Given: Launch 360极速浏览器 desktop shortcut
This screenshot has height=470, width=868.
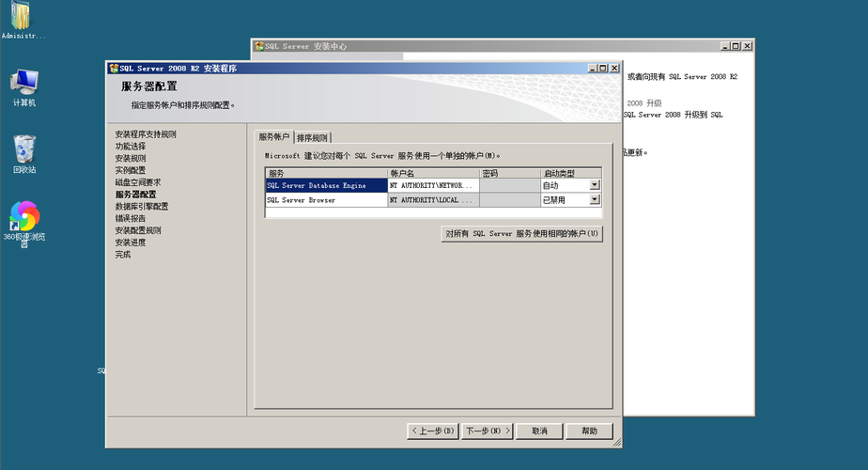Looking at the screenshot, I should (23, 223).
